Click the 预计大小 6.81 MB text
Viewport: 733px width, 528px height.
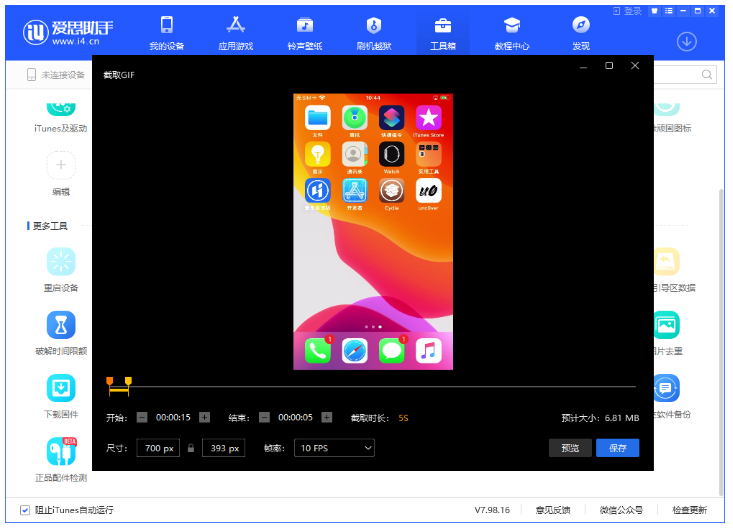tap(600, 418)
